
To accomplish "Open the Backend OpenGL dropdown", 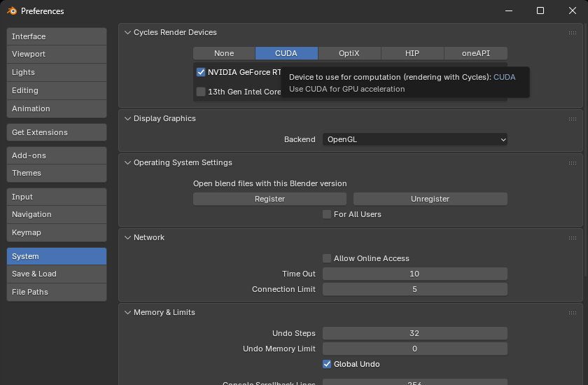I will click(x=414, y=139).
